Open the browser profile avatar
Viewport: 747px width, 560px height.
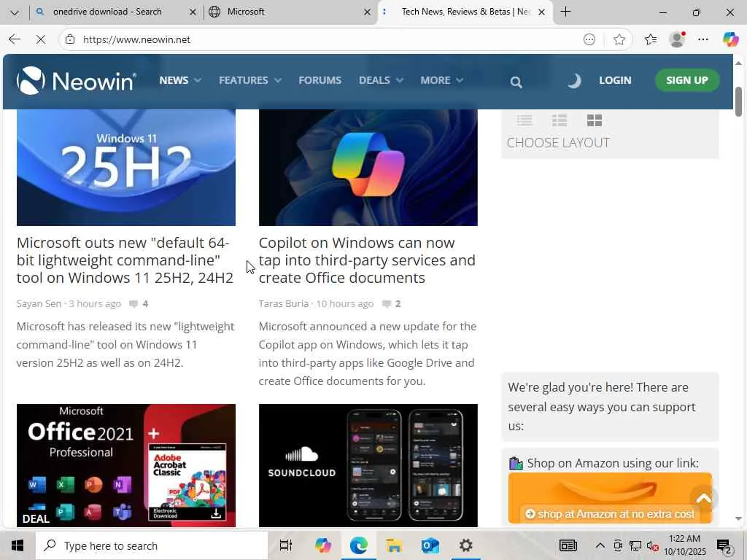point(677,39)
